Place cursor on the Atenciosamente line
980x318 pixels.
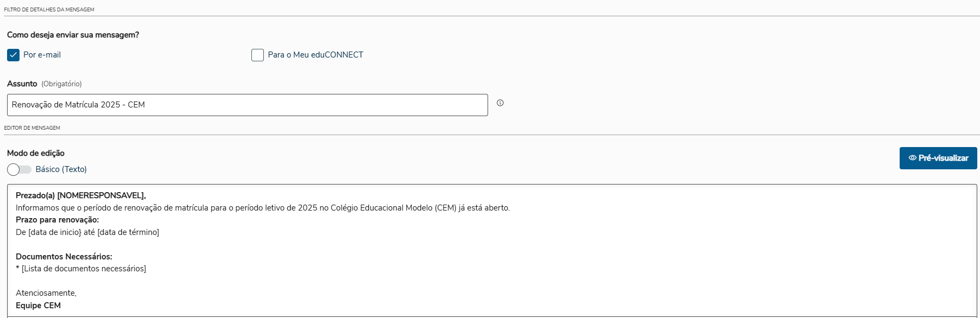coord(46,293)
